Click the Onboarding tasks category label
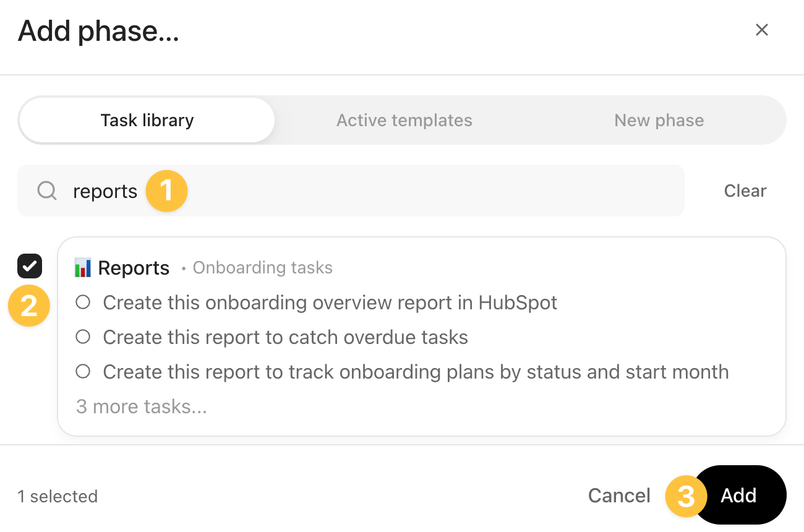This screenshot has height=532, width=804. click(262, 268)
